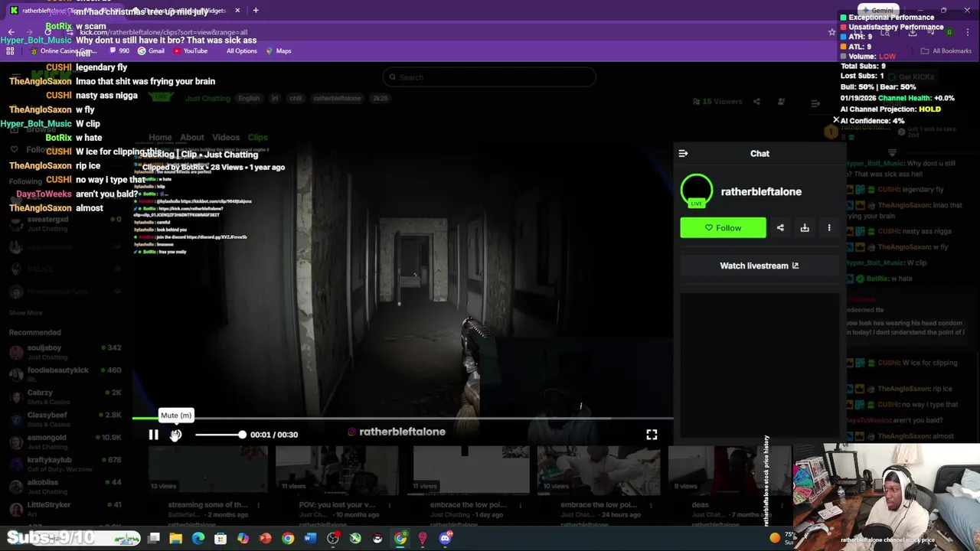Click the kick.com address bar URL
This screenshot has width=980, height=551.
[x=164, y=32]
